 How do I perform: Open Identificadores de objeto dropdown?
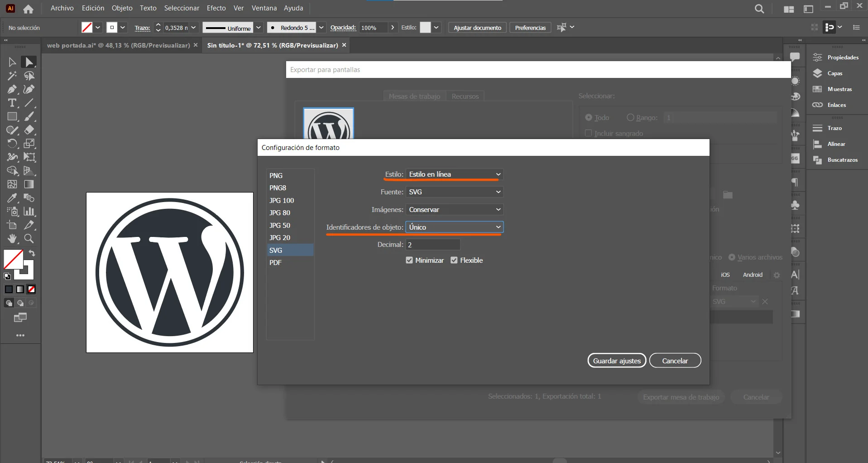click(455, 227)
